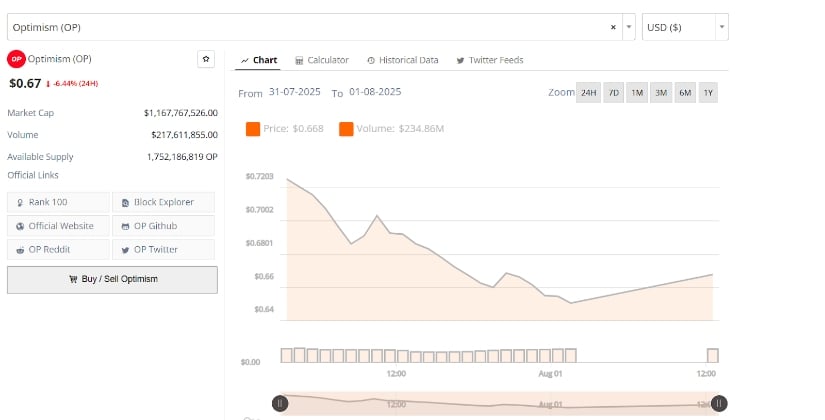Toggle the favorite star button

tap(206, 59)
